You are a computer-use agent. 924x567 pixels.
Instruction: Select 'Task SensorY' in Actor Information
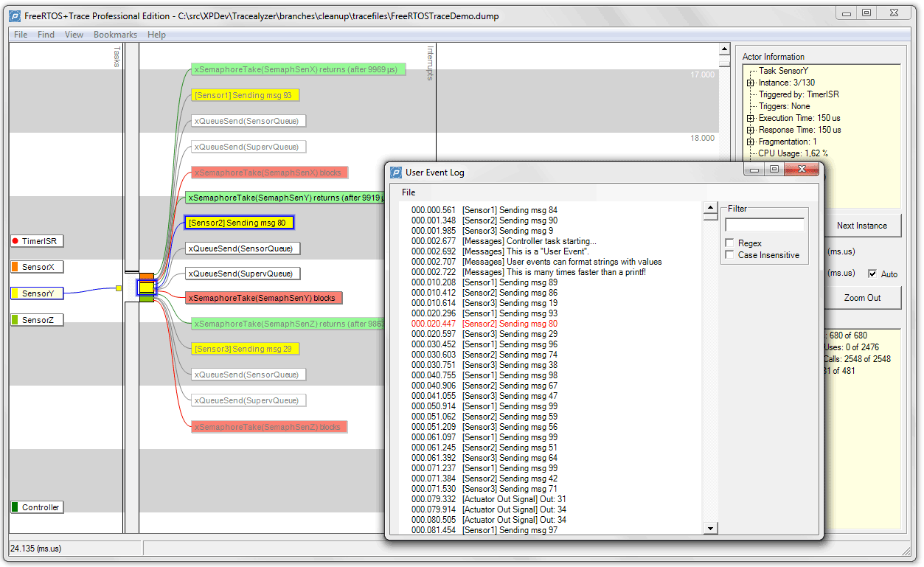click(x=783, y=71)
